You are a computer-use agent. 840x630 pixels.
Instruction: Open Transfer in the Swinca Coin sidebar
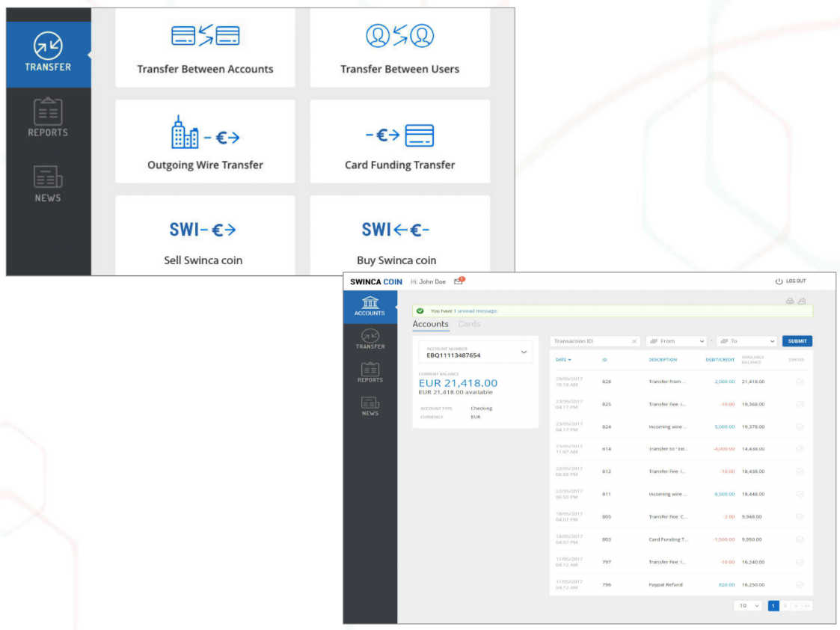click(x=370, y=339)
